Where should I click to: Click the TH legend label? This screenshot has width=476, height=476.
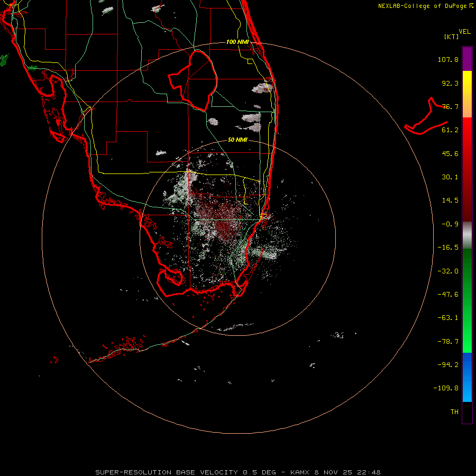pyautogui.click(x=454, y=412)
